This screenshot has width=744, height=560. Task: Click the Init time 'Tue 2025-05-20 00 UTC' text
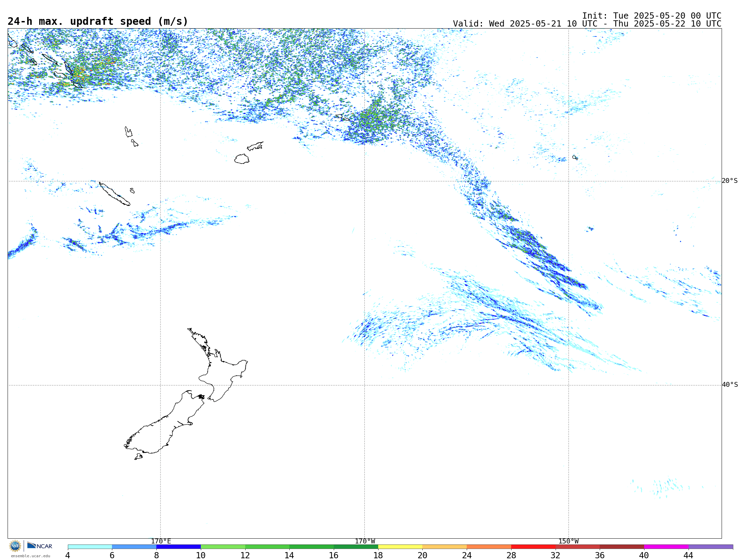(x=667, y=16)
